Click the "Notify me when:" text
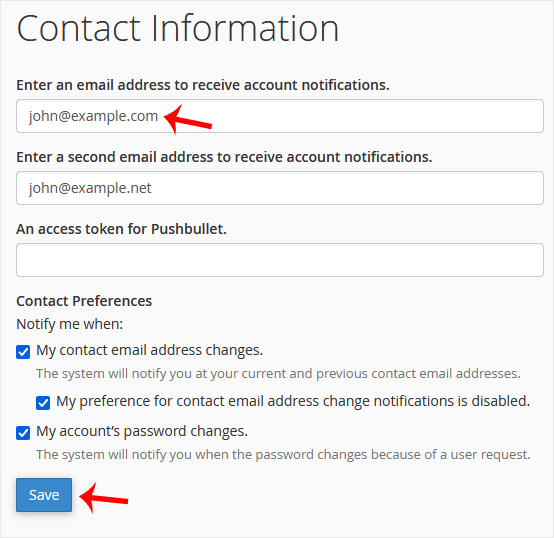 [70, 324]
